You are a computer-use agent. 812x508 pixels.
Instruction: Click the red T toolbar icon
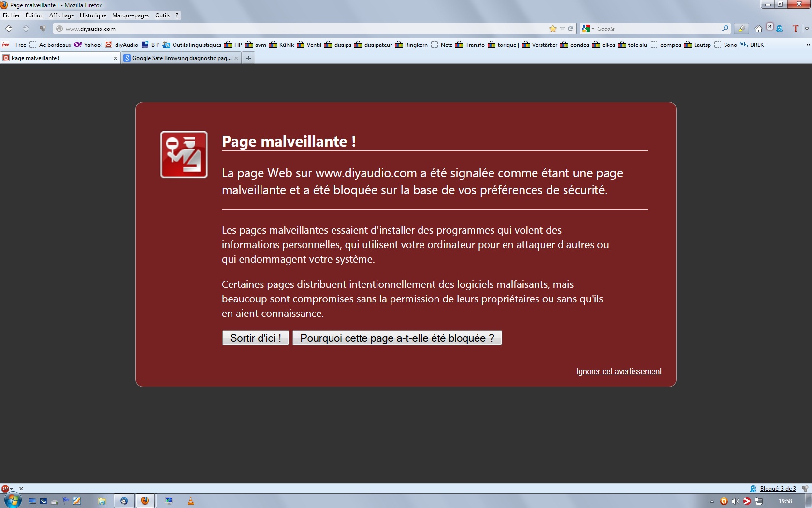click(x=796, y=29)
